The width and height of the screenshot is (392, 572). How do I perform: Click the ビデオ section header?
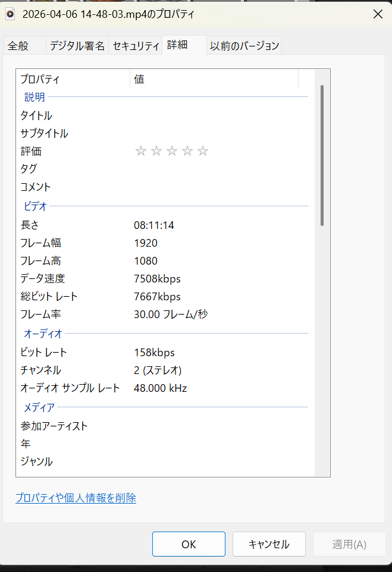(x=35, y=206)
